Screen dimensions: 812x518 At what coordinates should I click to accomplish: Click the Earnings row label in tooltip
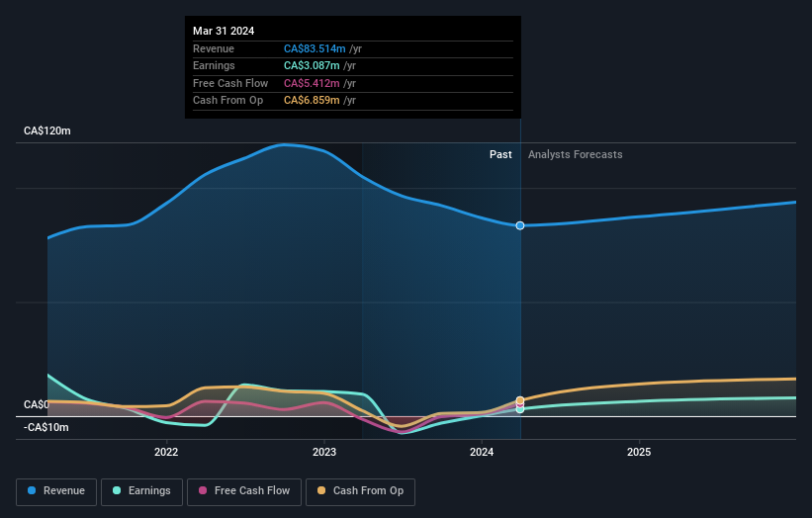[214, 65]
